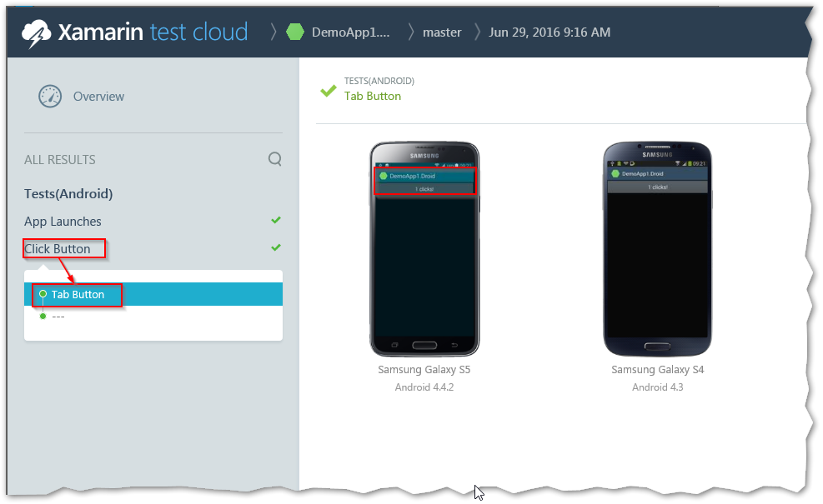Click the step circle marker beside Tab Button
The image size is (823, 504).
[43, 294]
